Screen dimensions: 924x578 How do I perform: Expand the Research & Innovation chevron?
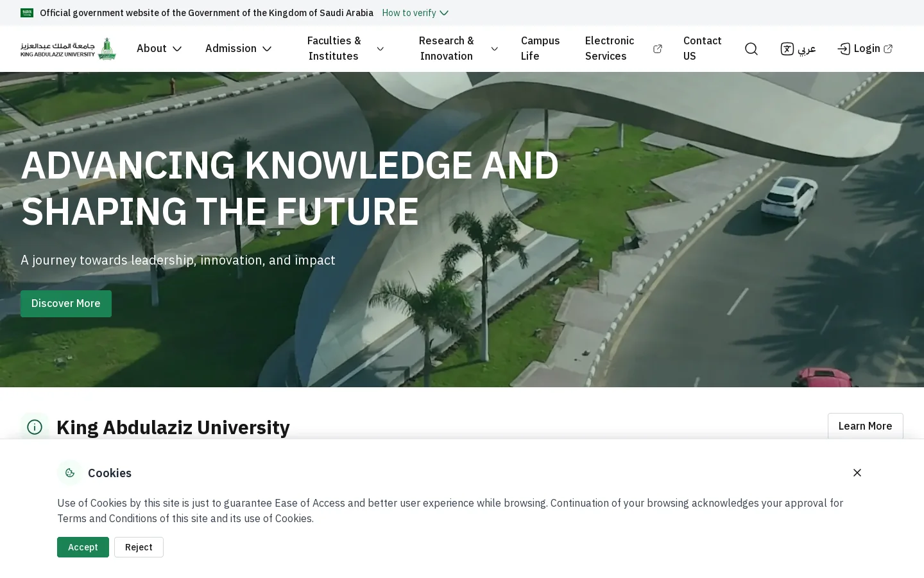[495, 49]
